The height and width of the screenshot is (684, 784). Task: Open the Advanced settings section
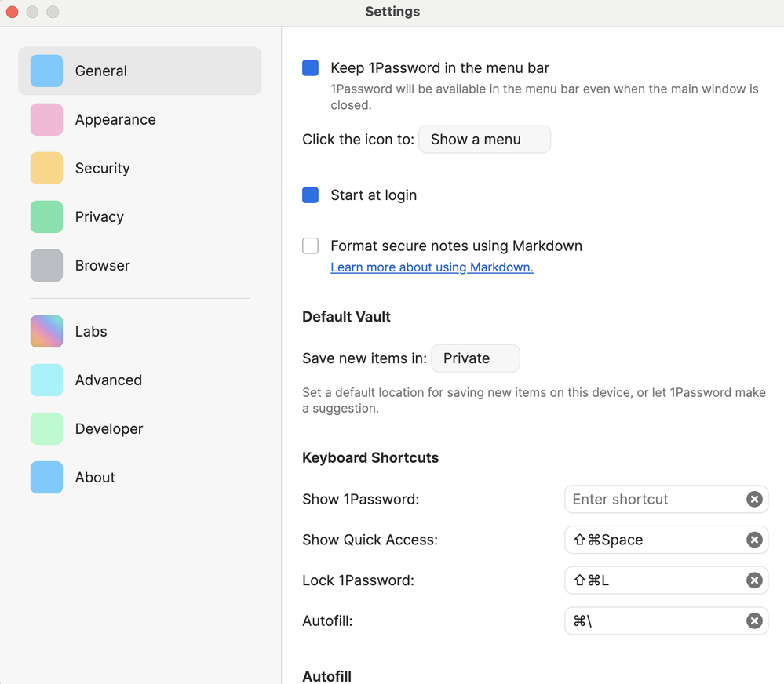pos(108,380)
